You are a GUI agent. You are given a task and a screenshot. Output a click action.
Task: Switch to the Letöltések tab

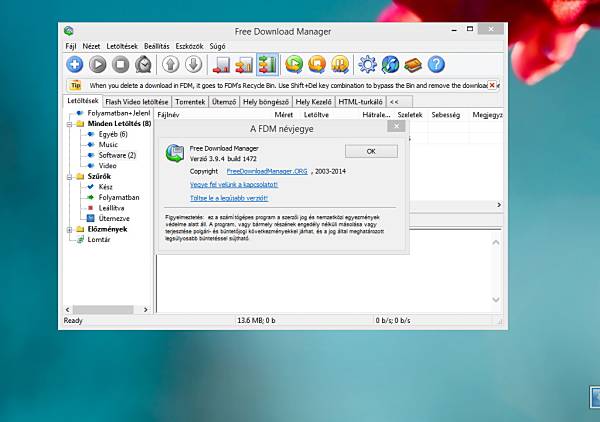click(x=83, y=101)
